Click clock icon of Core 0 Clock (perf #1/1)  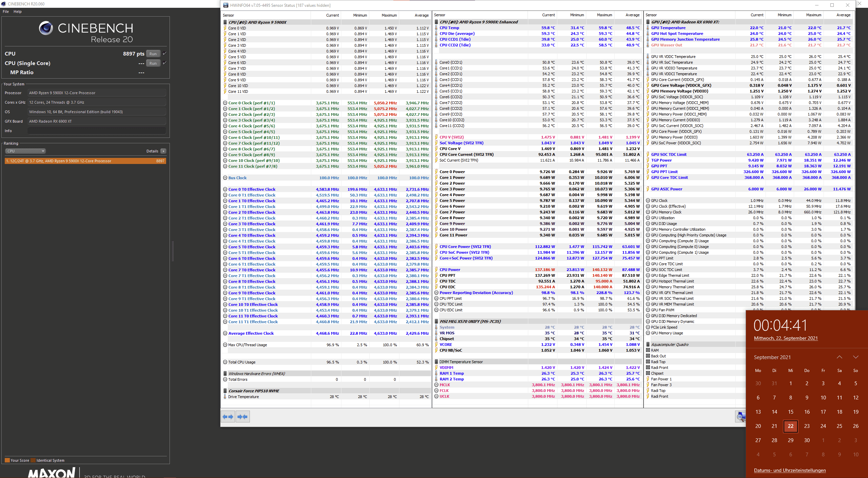click(x=225, y=103)
